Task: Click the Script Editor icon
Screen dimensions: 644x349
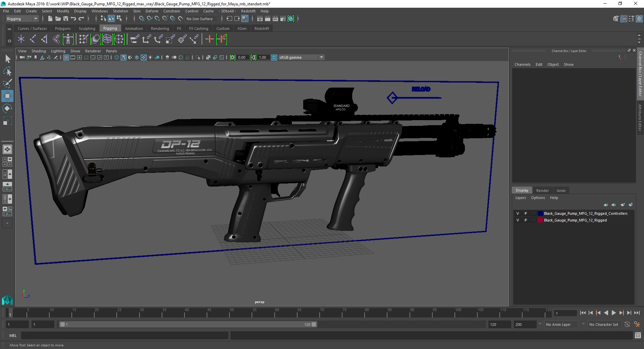Action: pyautogui.click(x=638, y=335)
